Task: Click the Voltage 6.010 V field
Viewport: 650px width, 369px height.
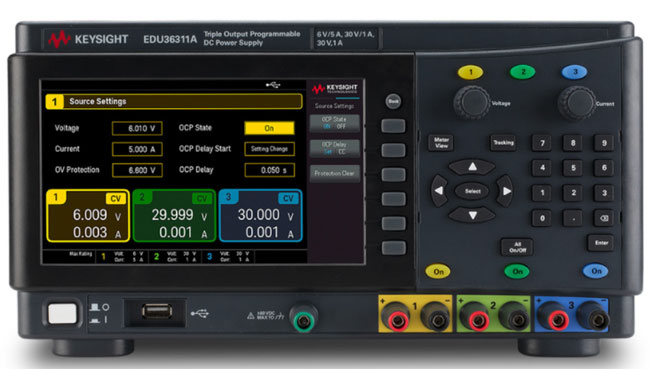Action: (137, 129)
